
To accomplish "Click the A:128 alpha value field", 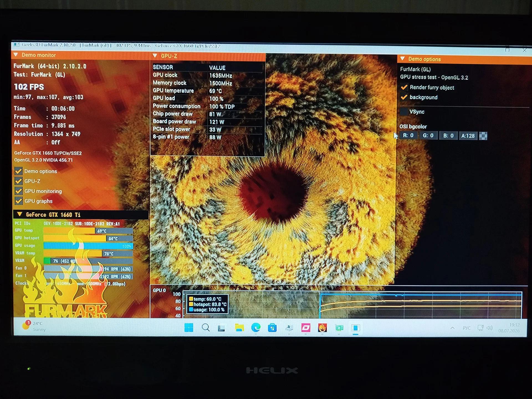I will pos(468,136).
